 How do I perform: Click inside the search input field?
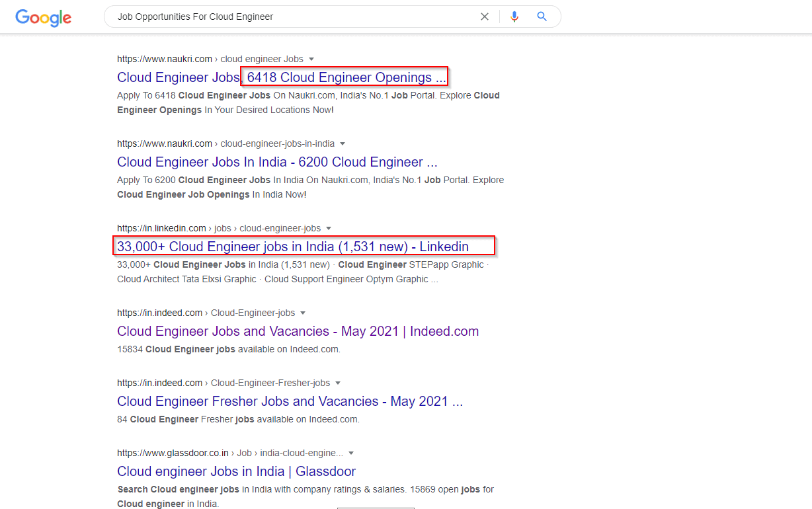[x=298, y=16]
